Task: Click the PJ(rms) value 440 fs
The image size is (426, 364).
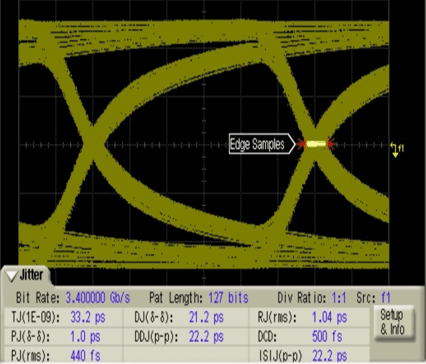Action: 85,356
